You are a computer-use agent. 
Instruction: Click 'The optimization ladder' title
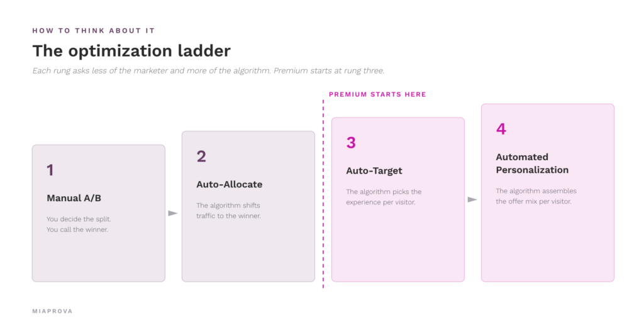[131, 51]
